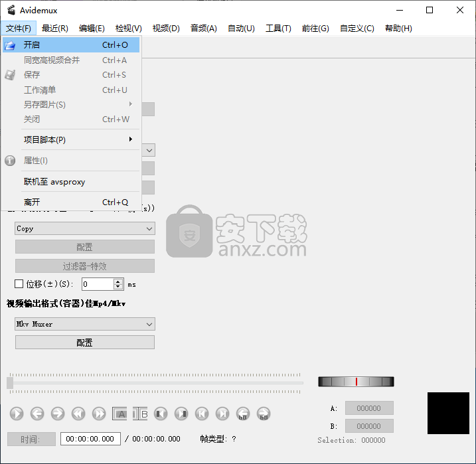Click the Play button in playback controls

tap(17, 414)
